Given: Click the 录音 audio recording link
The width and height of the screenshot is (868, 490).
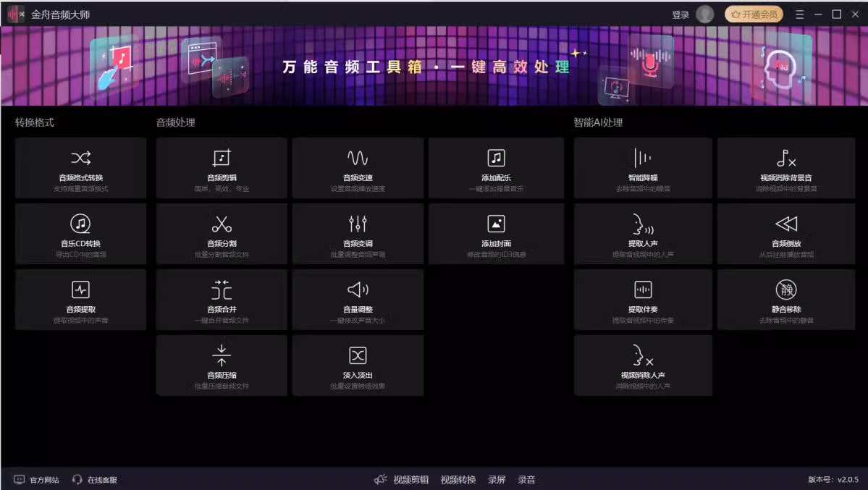Looking at the screenshot, I should pyautogui.click(x=526, y=479).
